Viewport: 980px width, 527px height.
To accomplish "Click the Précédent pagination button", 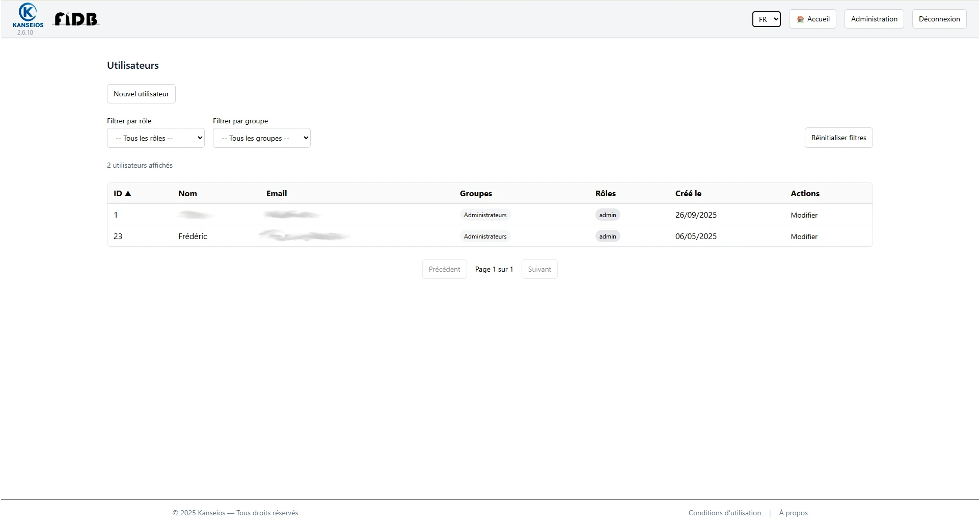I will pos(444,269).
